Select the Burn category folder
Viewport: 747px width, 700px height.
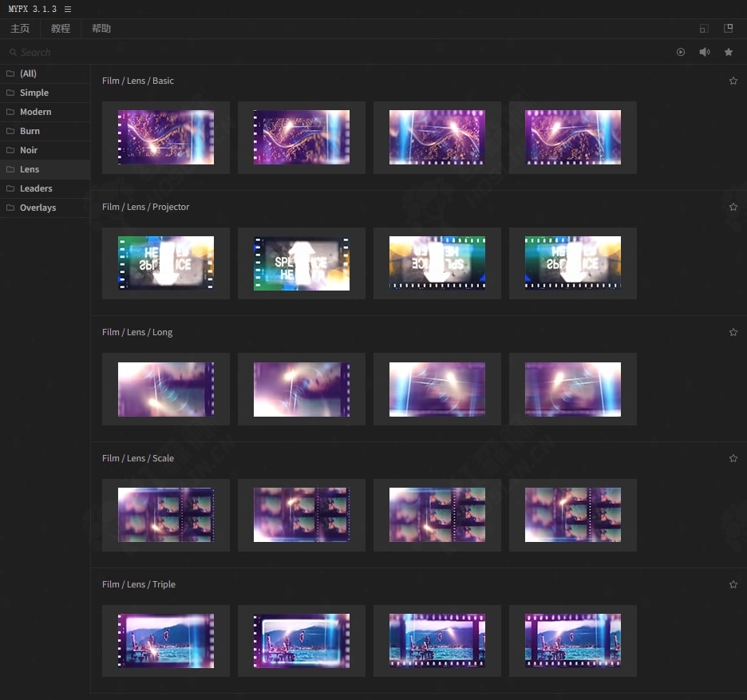[x=45, y=131]
